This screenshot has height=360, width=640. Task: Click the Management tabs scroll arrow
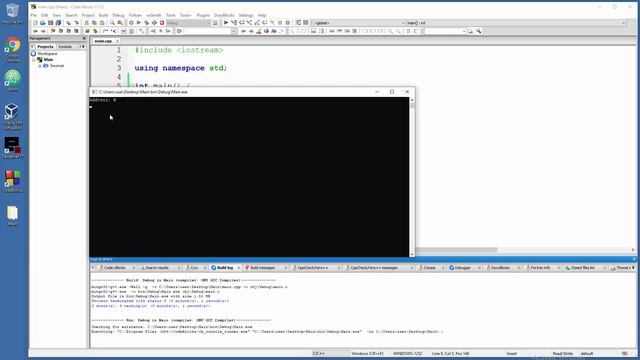82,47
